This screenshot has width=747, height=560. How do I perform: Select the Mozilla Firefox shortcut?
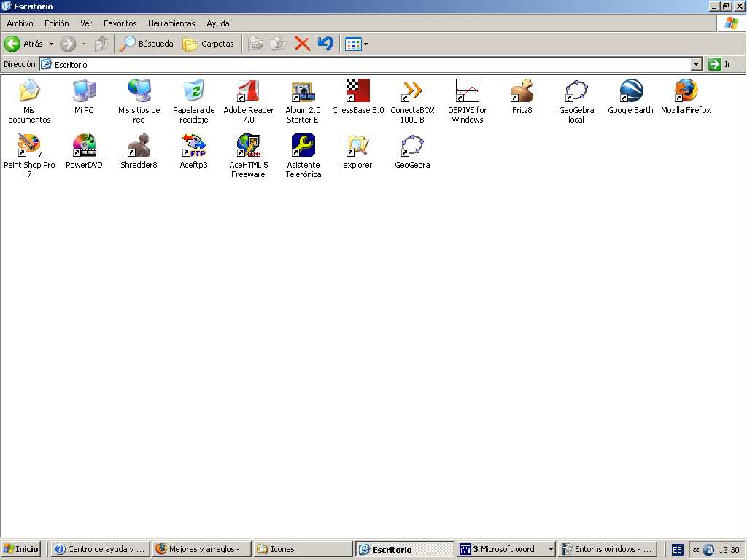[x=686, y=90]
